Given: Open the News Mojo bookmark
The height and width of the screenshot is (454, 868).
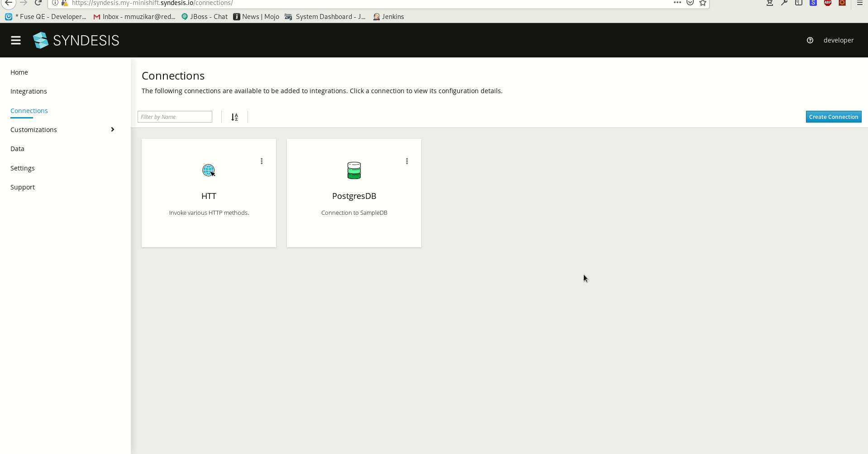Looking at the screenshot, I should (x=256, y=17).
